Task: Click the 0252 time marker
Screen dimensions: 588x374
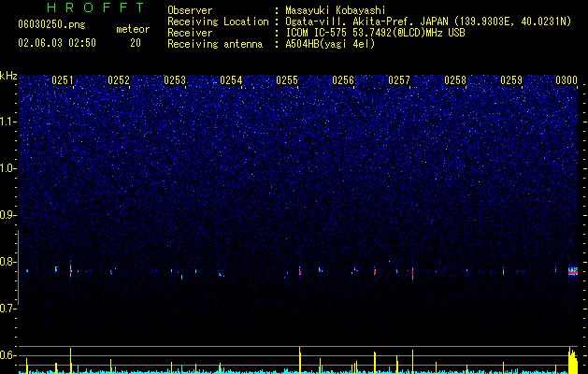Action: [x=119, y=80]
